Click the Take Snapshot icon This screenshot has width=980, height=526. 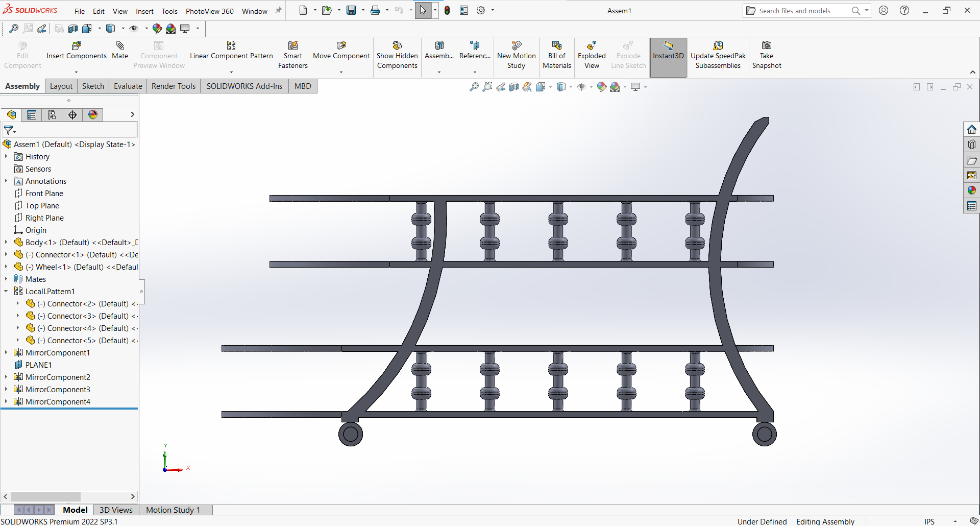767,46
